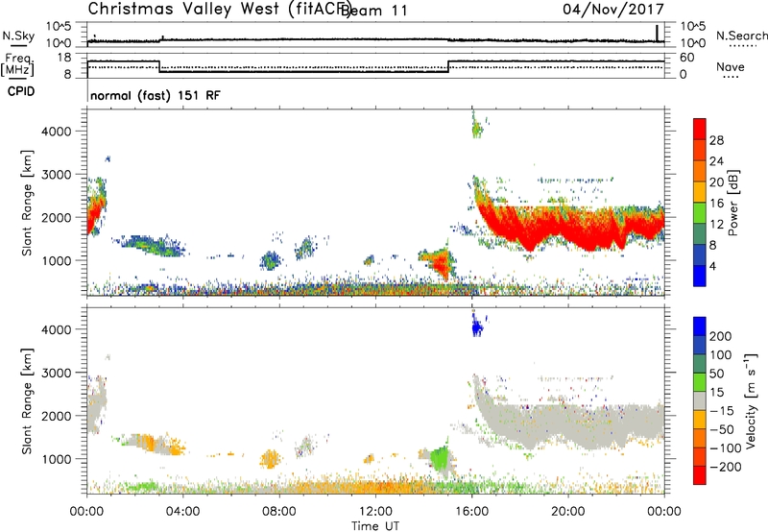Click the gray -15 to 15 Velocity colorbar segment

pos(700,400)
